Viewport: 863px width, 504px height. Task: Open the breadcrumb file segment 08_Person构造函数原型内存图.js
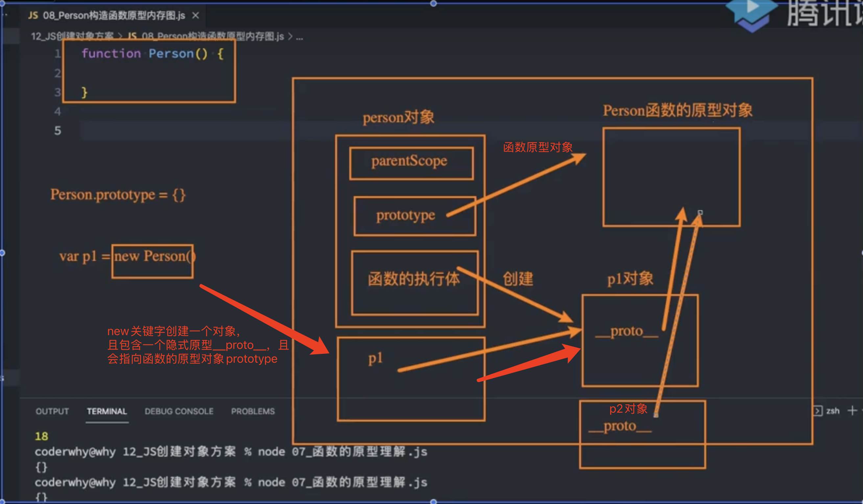click(x=205, y=36)
